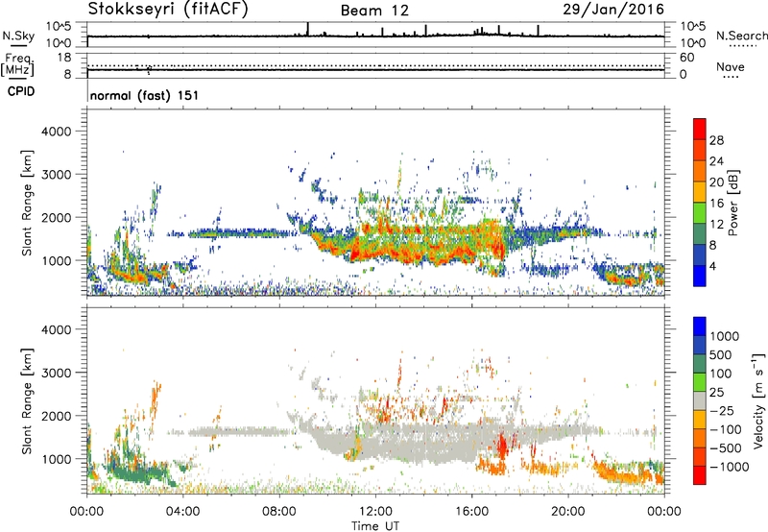Select the 4 tick on the power colorbar
Screen dimensions: 768x532
click(713, 266)
